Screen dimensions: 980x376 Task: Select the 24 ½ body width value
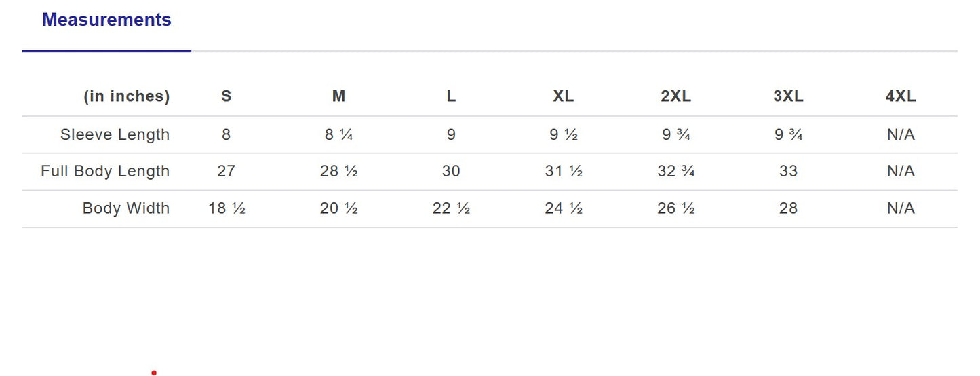pyautogui.click(x=564, y=208)
